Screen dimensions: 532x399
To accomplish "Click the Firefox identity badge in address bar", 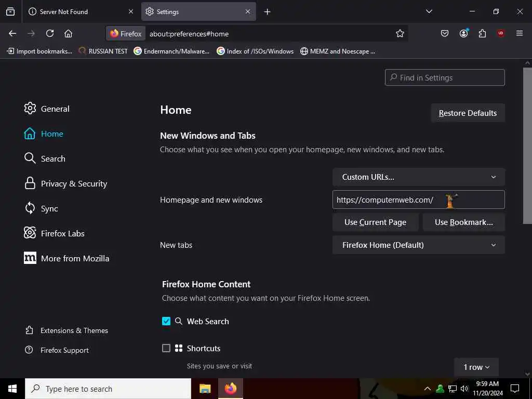I will pyautogui.click(x=126, y=34).
